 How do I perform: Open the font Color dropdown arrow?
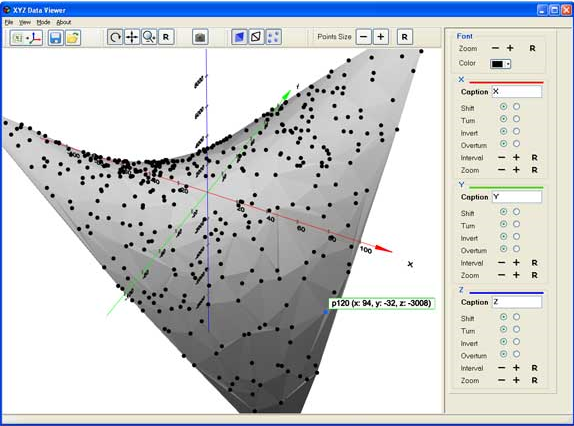508,64
